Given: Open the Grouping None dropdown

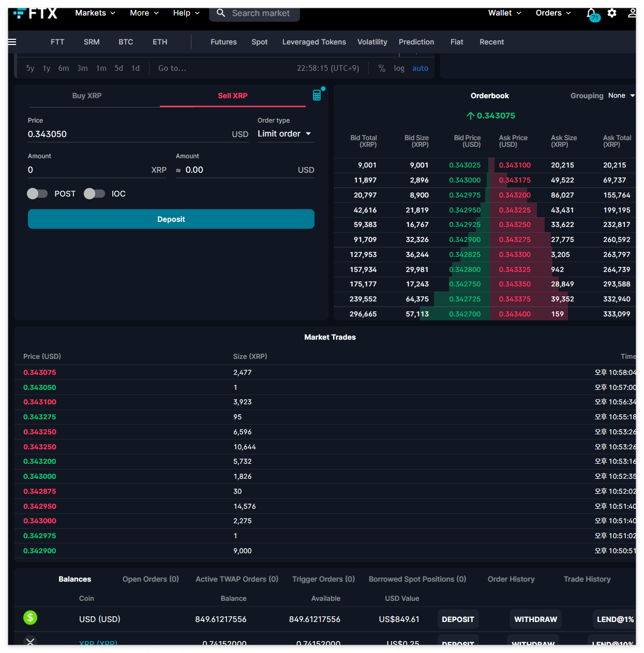Looking at the screenshot, I should 621,96.
